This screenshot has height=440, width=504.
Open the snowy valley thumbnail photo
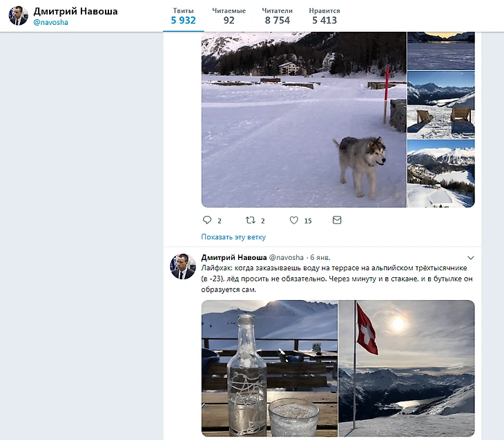[440, 173]
